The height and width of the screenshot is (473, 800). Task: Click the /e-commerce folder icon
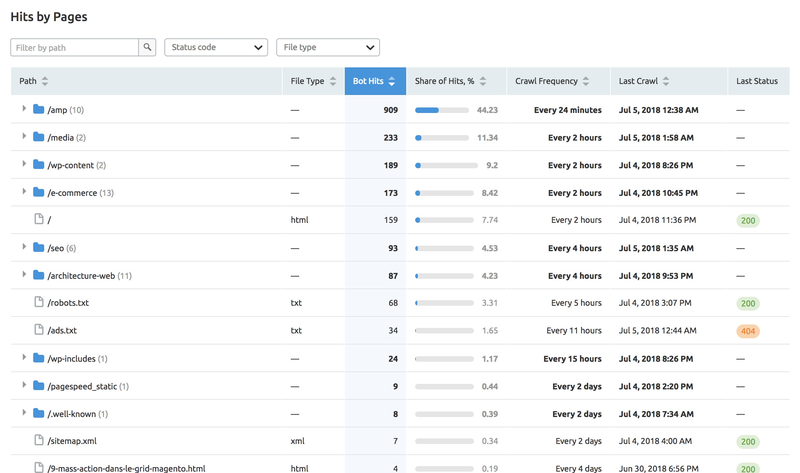(38, 193)
